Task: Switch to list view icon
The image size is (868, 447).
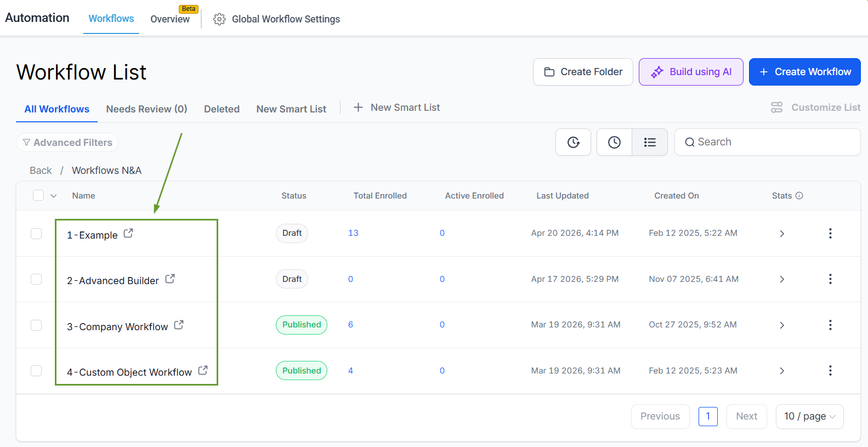Action: coord(650,143)
